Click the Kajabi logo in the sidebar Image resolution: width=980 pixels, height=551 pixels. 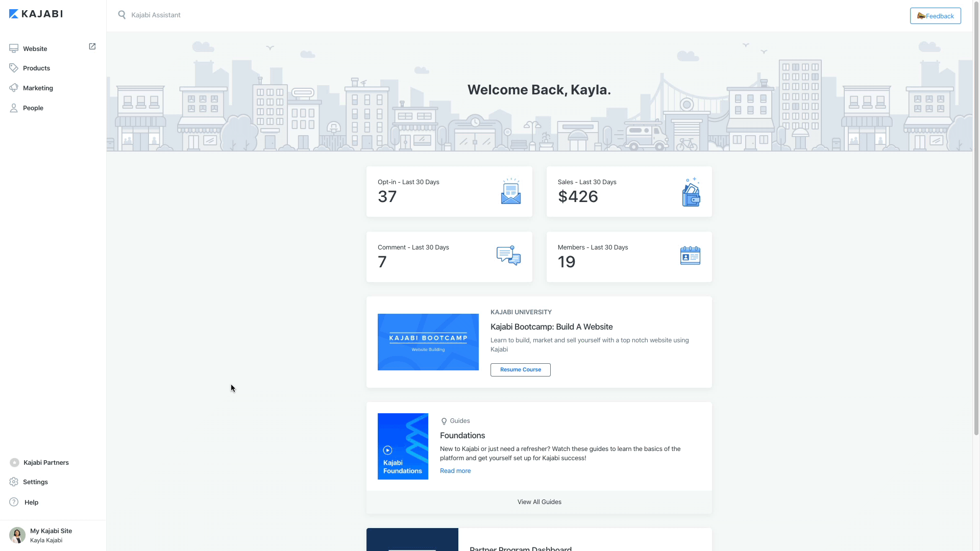click(x=36, y=14)
